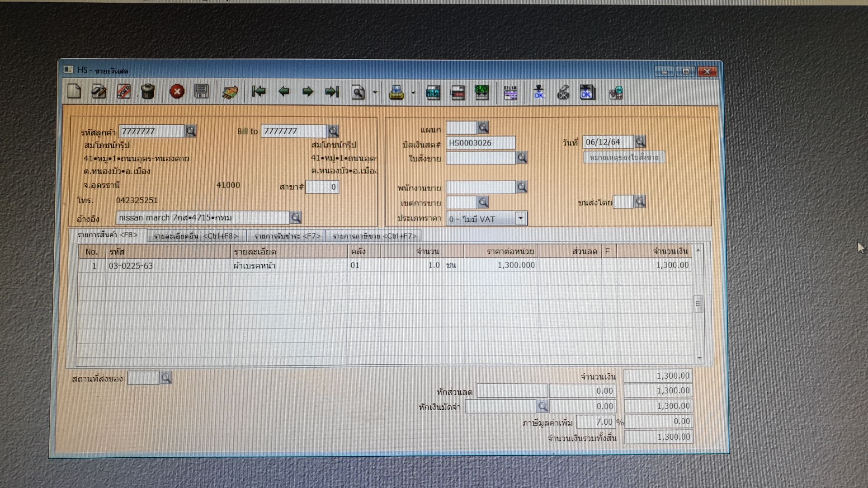Click the printer icon

[x=396, y=93]
